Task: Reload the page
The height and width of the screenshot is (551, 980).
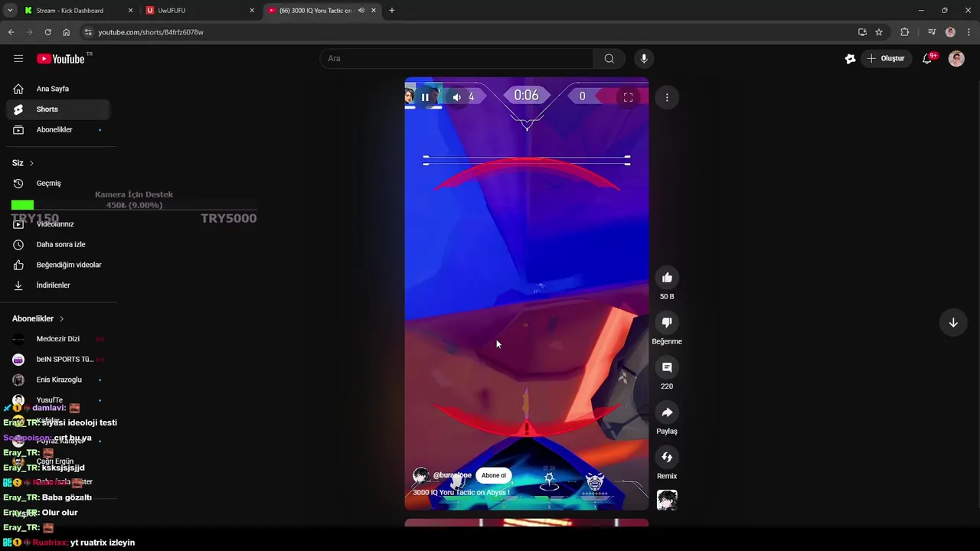Action: (47, 32)
